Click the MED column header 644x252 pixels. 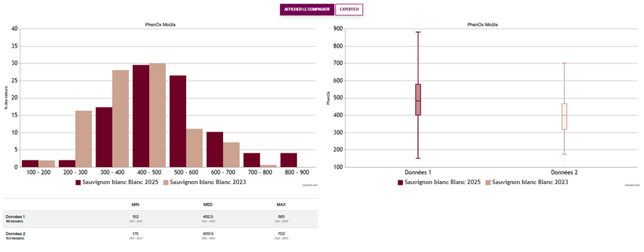[206, 204]
